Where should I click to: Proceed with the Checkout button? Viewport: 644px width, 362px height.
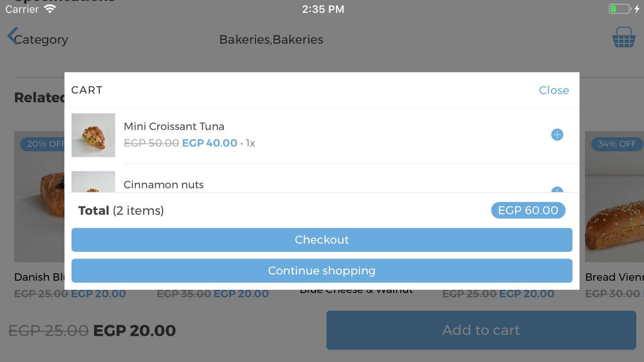[x=322, y=240]
